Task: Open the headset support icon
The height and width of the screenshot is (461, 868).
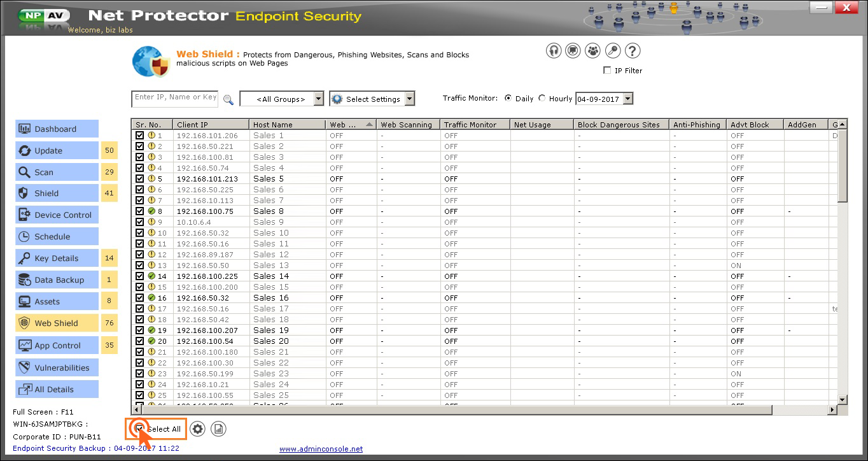Action: point(554,51)
